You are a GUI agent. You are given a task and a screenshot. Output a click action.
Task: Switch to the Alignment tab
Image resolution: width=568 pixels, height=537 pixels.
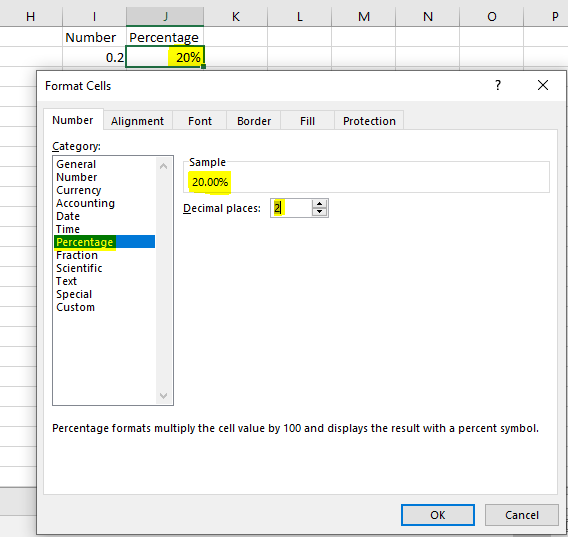pos(137,121)
